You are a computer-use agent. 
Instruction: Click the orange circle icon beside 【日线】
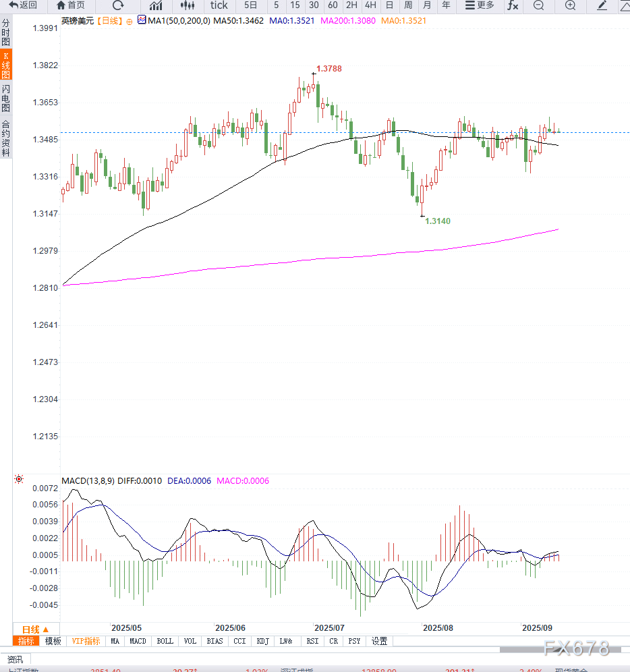click(x=130, y=21)
